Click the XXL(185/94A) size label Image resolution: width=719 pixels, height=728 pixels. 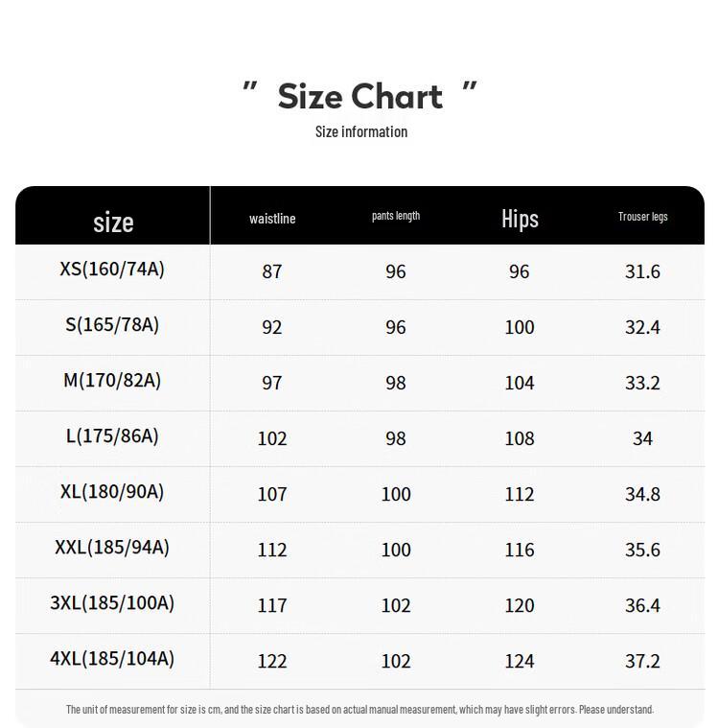click(112, 548)
